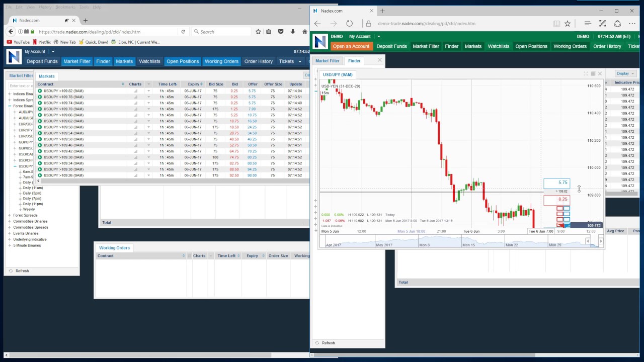Click the Market Filter text filter field
Viewport: 644px width, 362px height.
[x=20, y=86]
